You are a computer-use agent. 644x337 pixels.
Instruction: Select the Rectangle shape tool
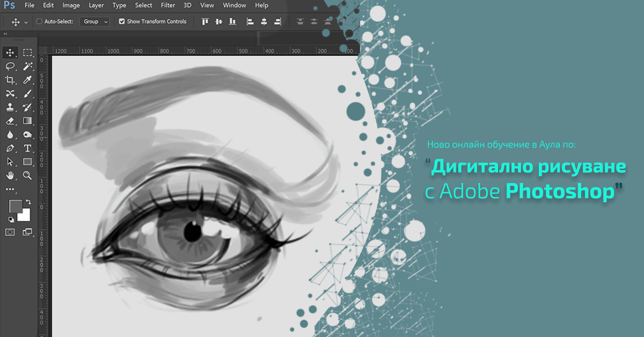coord(27,162)
